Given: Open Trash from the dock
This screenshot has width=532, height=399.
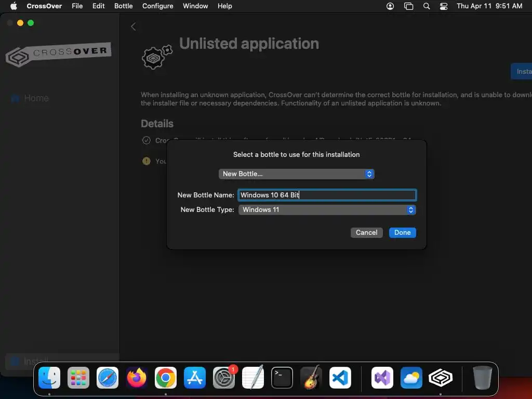Looking at the screenshot, I should pos(483,378).
